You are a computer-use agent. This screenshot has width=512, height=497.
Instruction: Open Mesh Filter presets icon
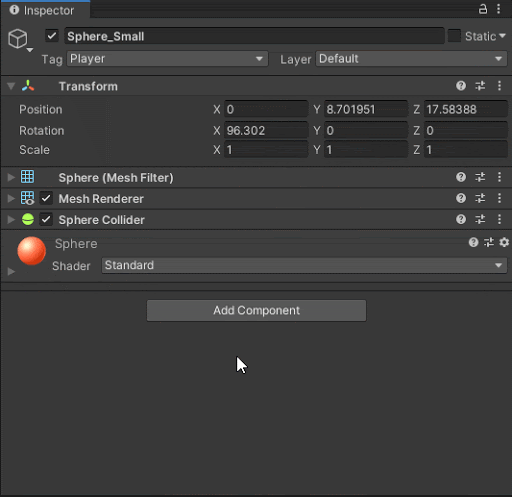point(480,177)
